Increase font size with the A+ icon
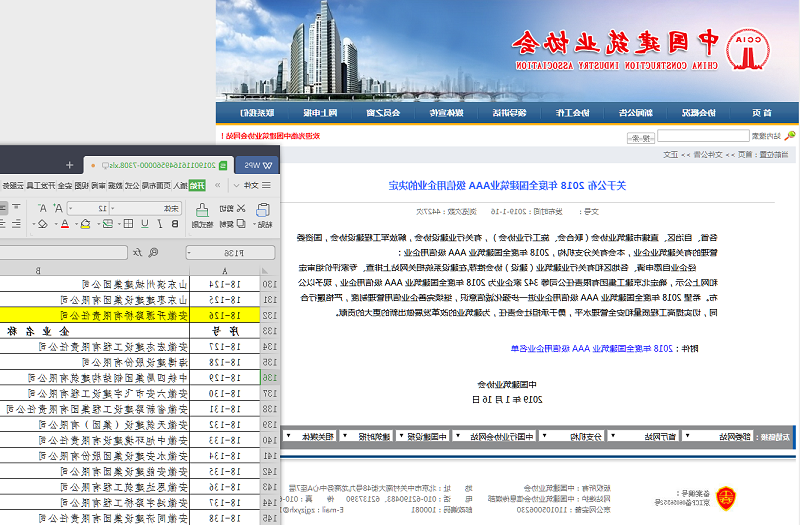Viewport: 800px width, 525px height. coord(58,208)
